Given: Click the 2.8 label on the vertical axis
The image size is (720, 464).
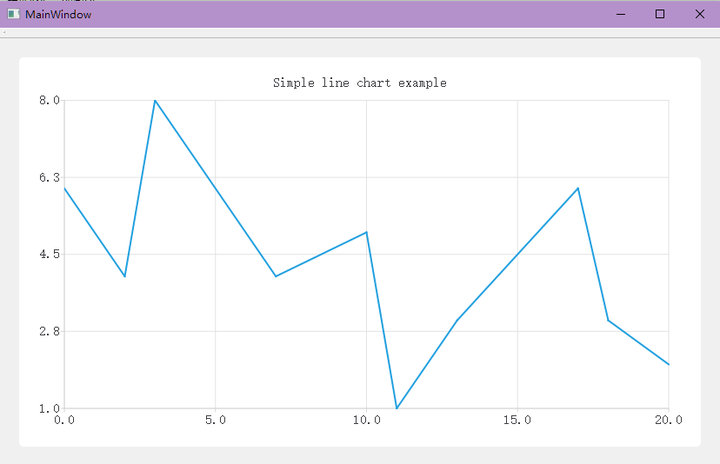Looking at the screenshot, I should (x=49, y=331).
